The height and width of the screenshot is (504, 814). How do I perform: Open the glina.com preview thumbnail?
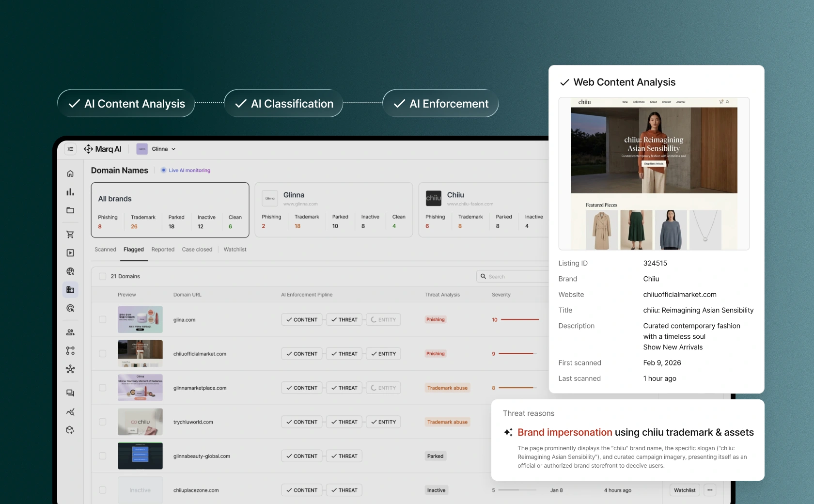click(x=140, y=319)
